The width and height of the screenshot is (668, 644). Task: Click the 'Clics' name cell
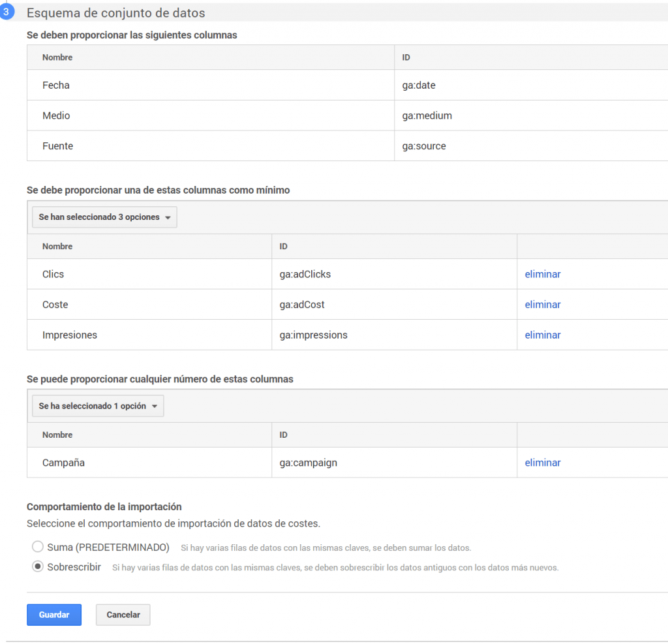pos(149,274)
